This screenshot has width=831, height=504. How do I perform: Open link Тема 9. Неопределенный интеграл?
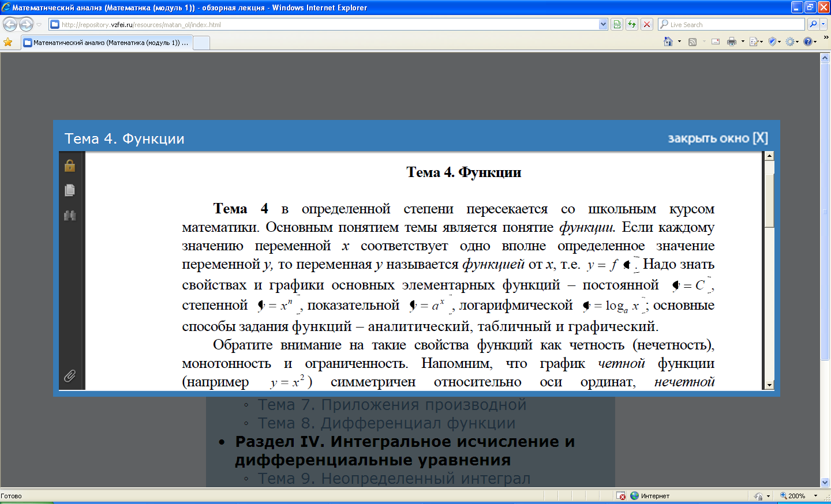(x=394, y=479)
